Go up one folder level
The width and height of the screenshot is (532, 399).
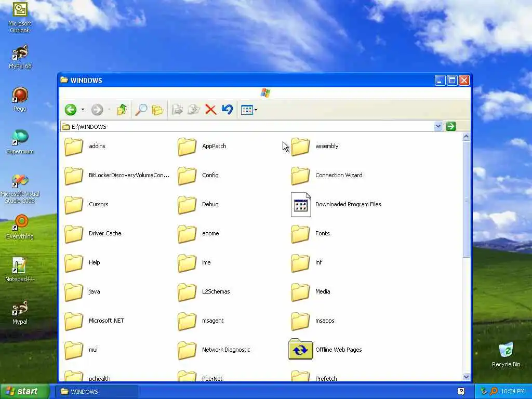pyautogui.click(x=122, y=110)
